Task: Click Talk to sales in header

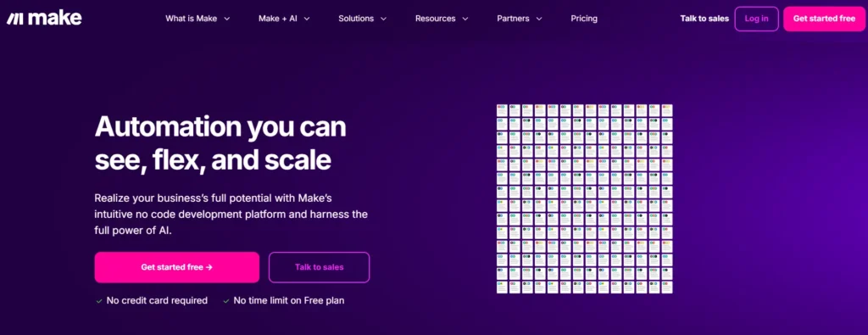Action: (x=704, y=19)
